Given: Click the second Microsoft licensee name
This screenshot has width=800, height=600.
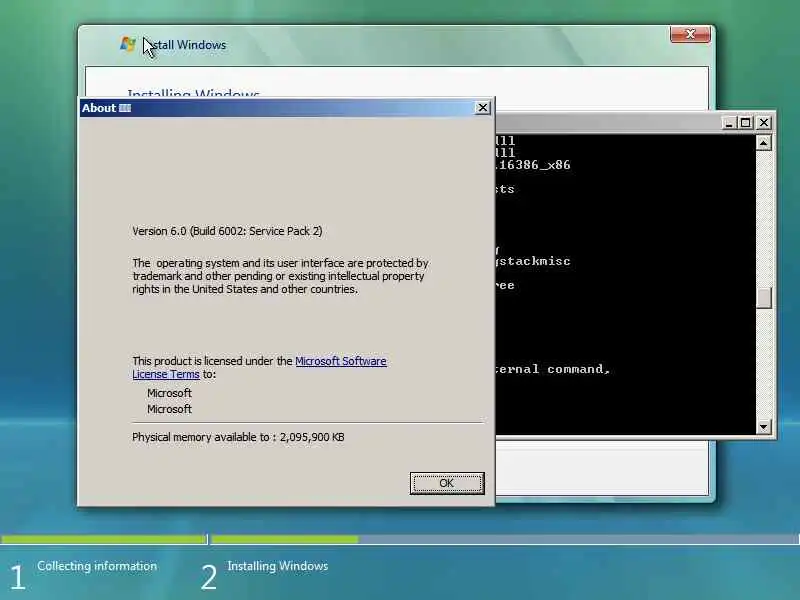Looking at the screenshot, I should 169,409.
